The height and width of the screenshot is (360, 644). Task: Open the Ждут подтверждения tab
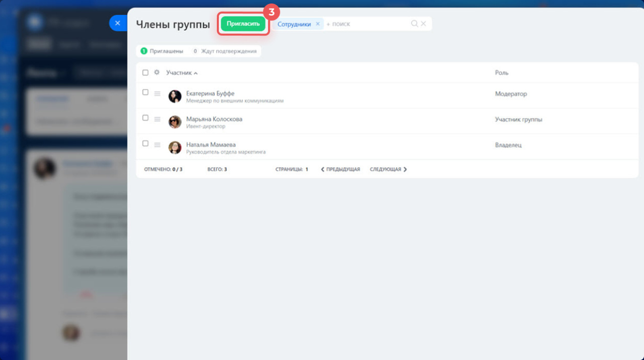[225, 51]
